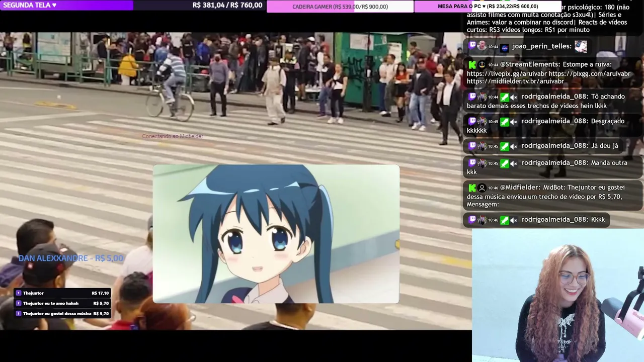Click the emote image posted by joao_perin_telles
The width and height of the screenshot is (644, 362).
click(581, 47)
